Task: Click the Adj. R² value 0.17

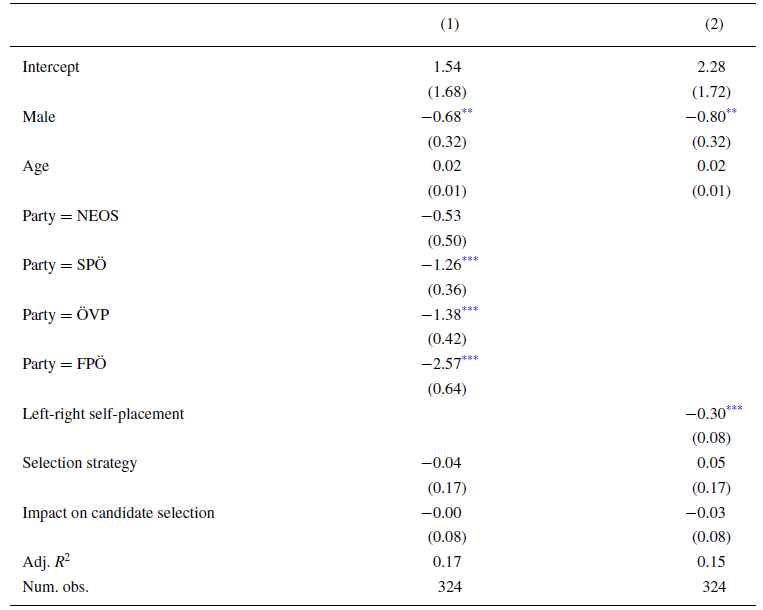Action: [x=449, y=562]
